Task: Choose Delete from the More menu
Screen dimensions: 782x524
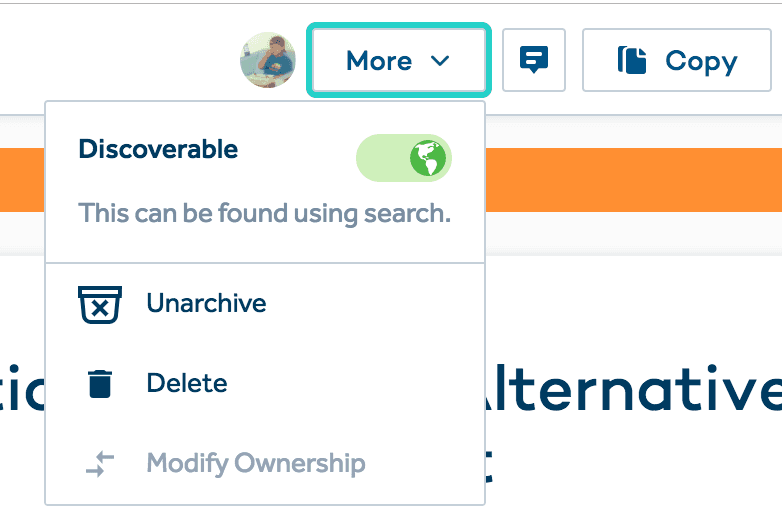Action: tap(187, 383)
